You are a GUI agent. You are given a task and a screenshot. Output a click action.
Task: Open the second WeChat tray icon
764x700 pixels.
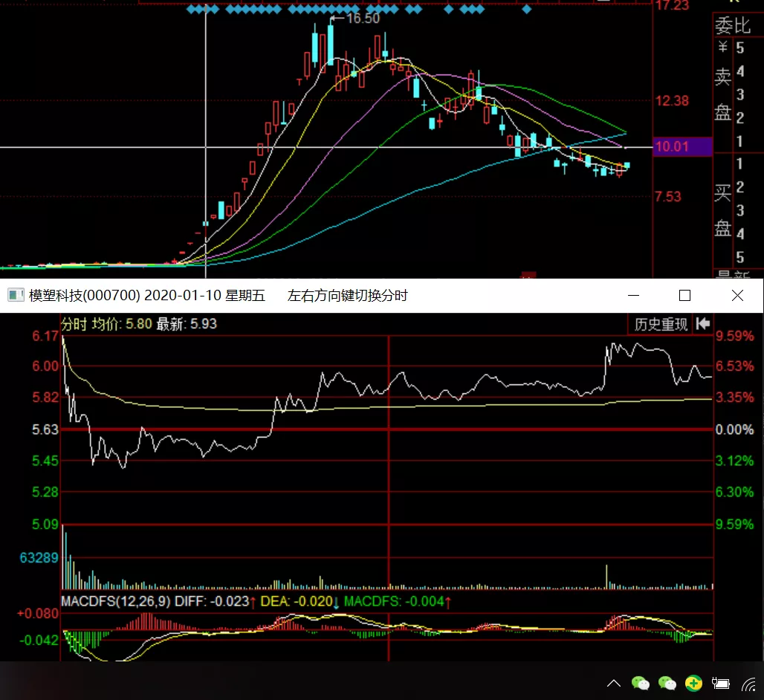(x=667, y=683)
